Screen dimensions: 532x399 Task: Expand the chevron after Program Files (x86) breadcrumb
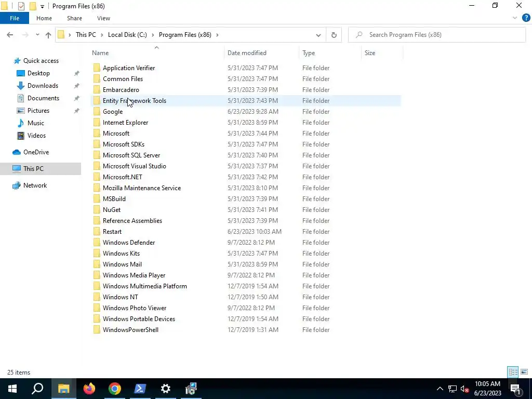(217, 35)
